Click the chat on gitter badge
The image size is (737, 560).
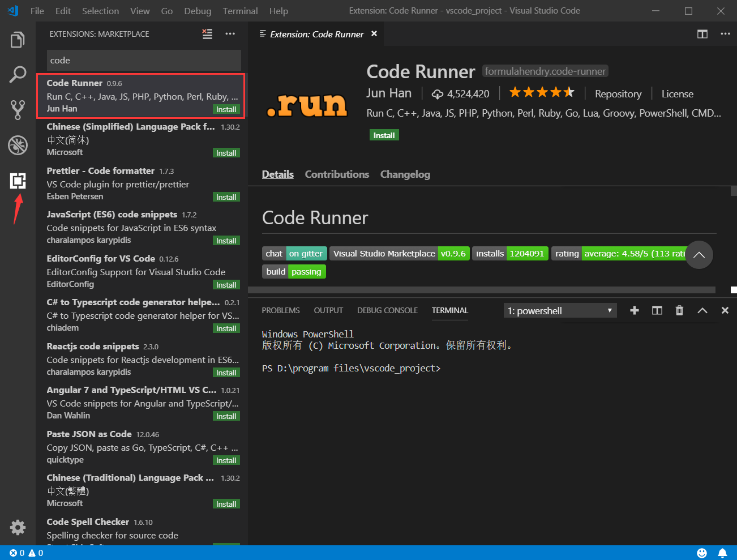[294, 254]
